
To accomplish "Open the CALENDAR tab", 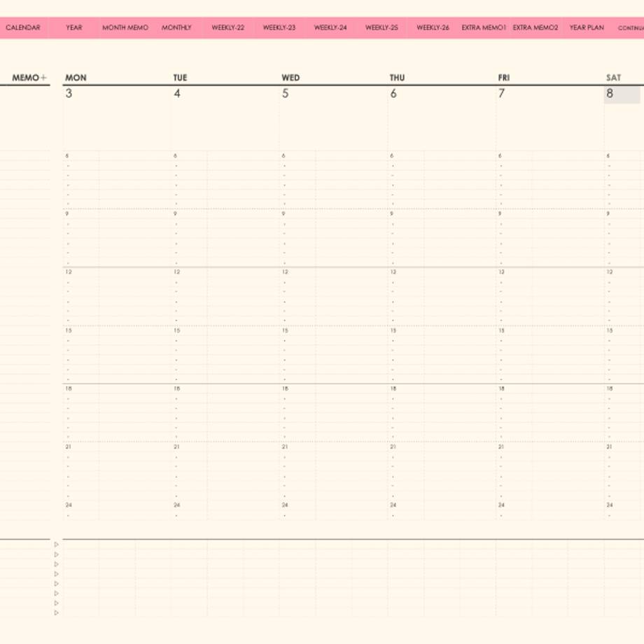I will pyautogui.click(x=23, y=27).
